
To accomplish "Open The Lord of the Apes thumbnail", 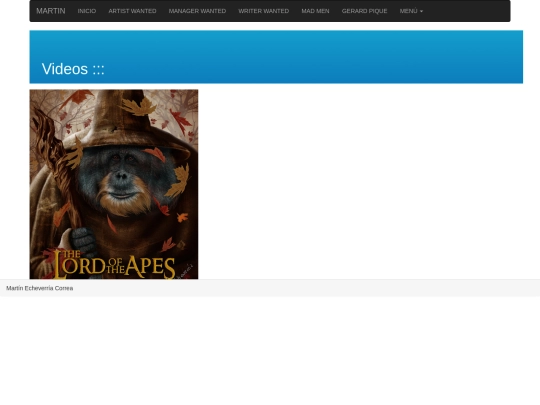I will 114,184.
